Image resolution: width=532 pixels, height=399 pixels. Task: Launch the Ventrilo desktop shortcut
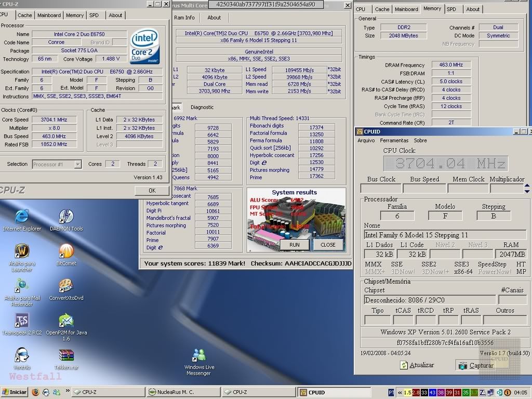(x=22, y=355)
